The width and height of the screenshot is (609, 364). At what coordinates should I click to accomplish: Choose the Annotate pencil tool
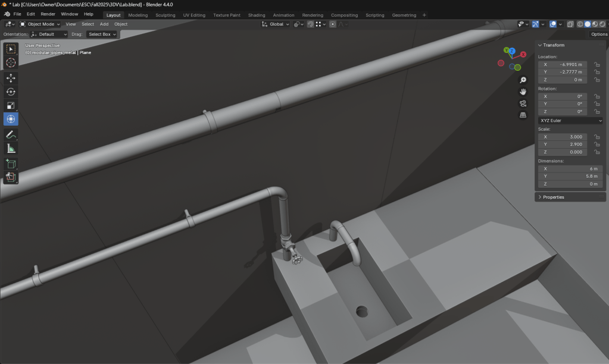point(11,135)
